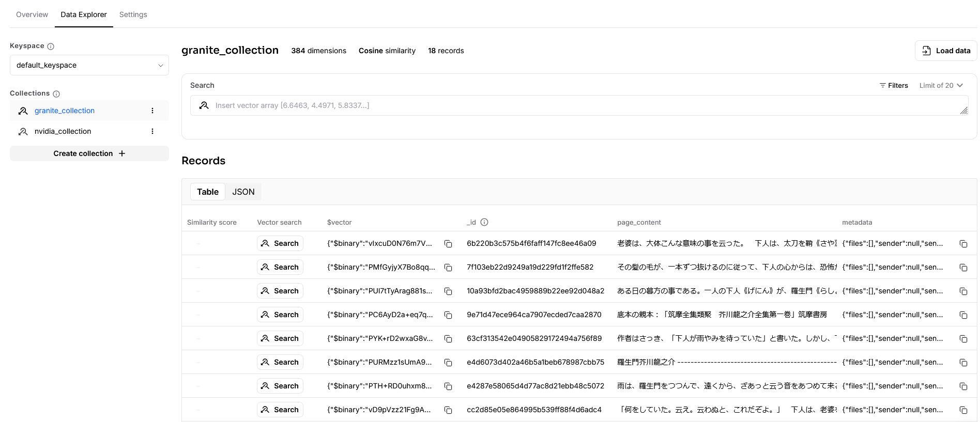Click the Create collection button
Viewport: 980px width, 422px height.
(x=89, y=153)
